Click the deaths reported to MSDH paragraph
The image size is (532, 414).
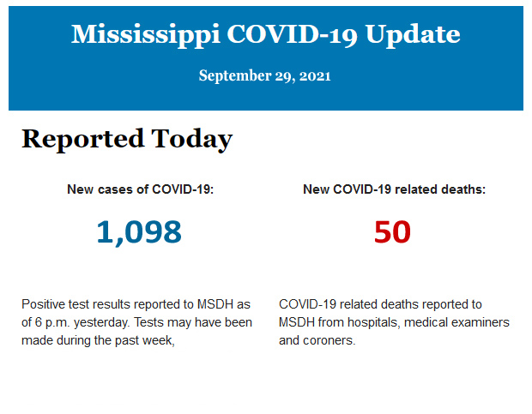[x=394, y=322]
